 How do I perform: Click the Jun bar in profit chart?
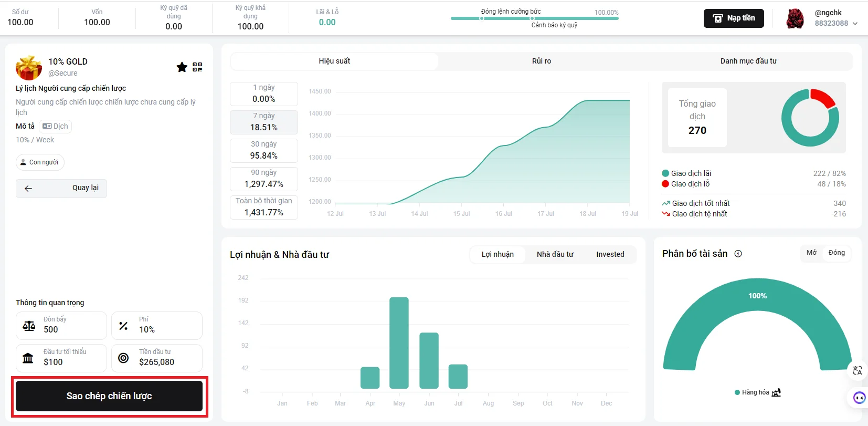pos(429,361)
